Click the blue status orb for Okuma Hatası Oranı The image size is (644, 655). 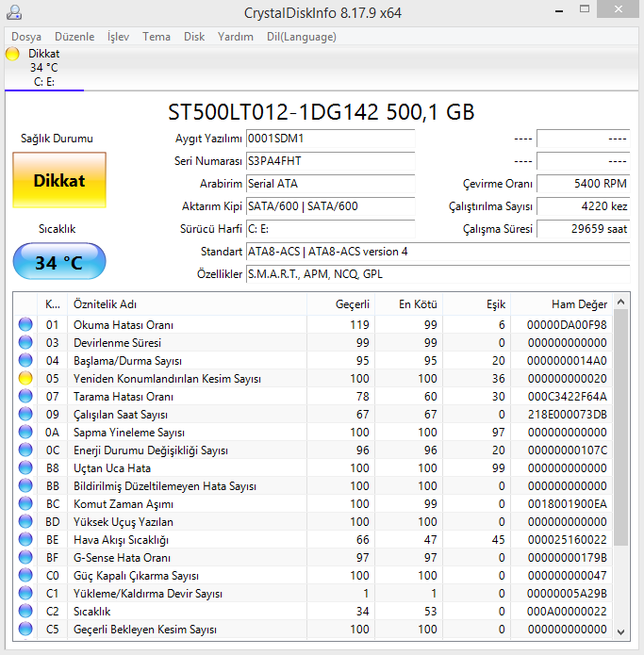25,325
